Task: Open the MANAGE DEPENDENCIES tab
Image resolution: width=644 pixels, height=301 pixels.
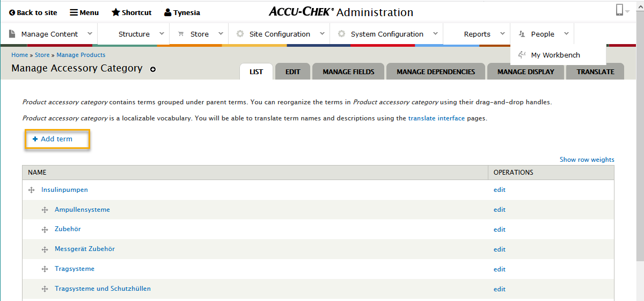Action: 436,71
